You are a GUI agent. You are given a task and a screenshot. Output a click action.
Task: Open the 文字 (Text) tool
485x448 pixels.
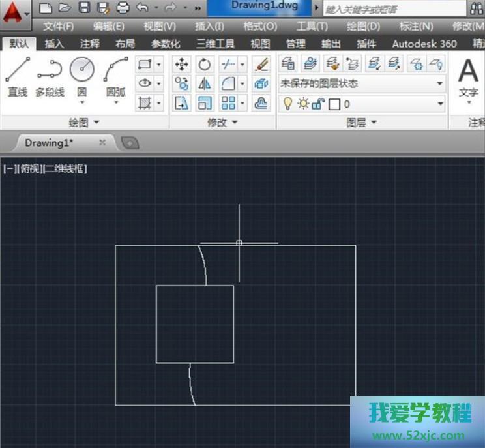tap(468, 78)
